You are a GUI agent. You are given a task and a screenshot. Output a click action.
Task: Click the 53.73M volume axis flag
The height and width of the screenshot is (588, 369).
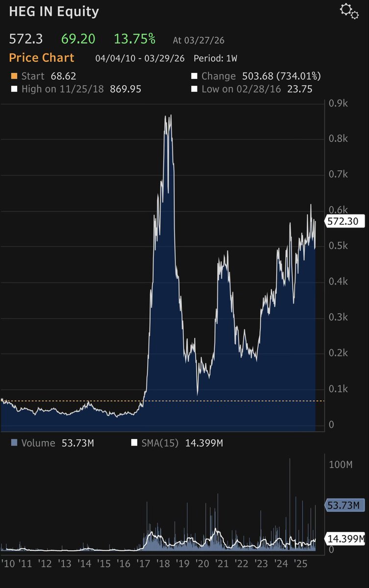tap(345, 505)
